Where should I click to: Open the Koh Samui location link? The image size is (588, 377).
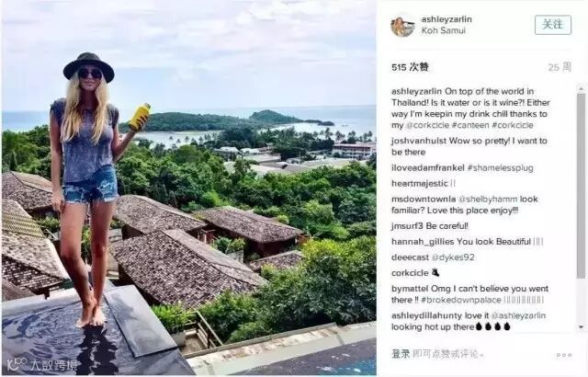[x=443, y=30]
